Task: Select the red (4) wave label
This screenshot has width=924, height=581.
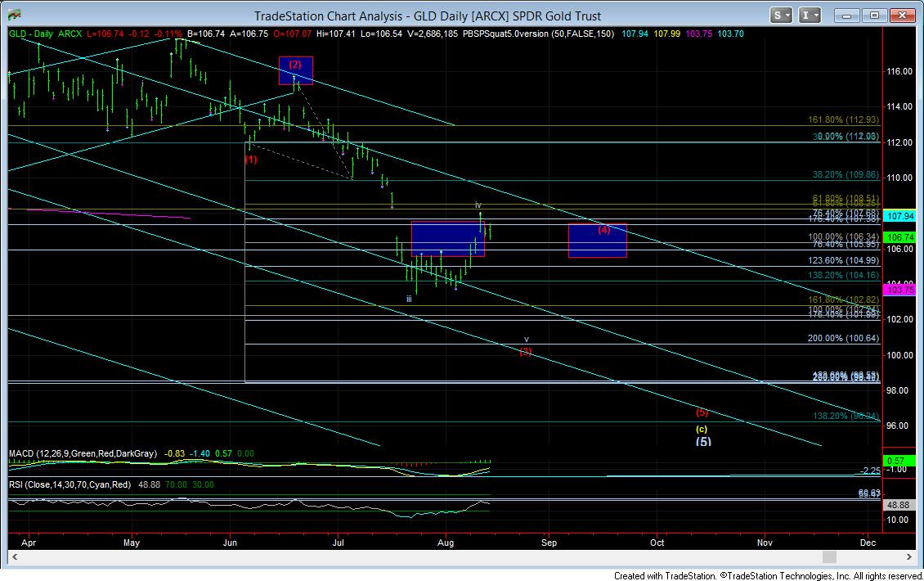Action: (604, 230)
